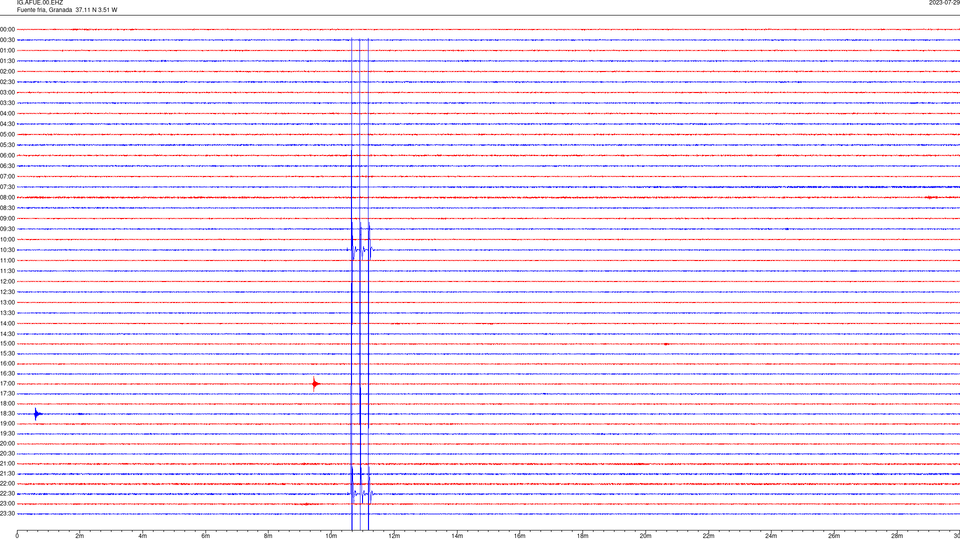
Task: Click the 21:00 time label
Action: click(7, 463)
